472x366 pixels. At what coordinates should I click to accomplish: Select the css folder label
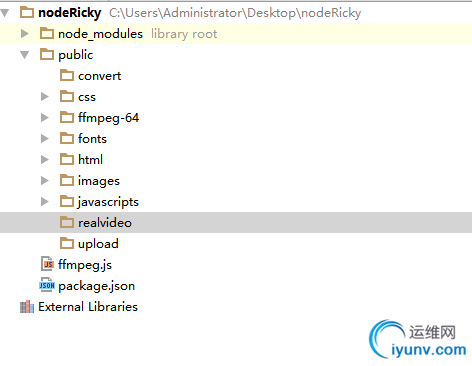pos(87,97)
